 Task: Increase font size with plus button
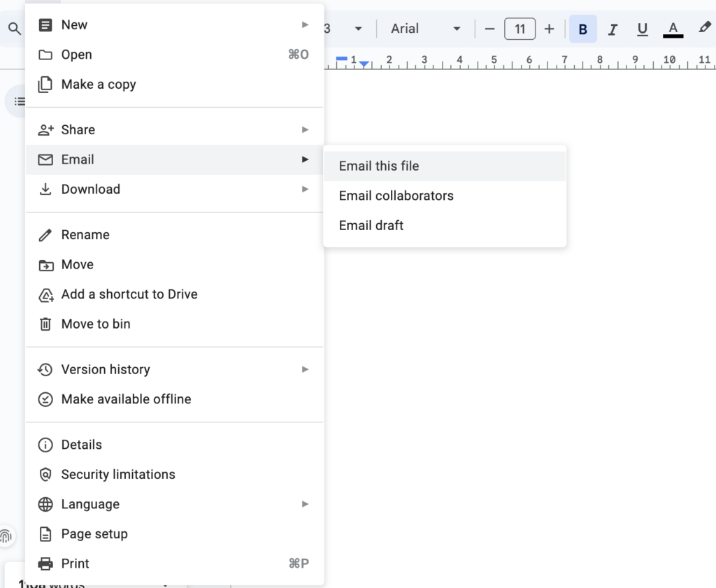click(x=550, y=29)
